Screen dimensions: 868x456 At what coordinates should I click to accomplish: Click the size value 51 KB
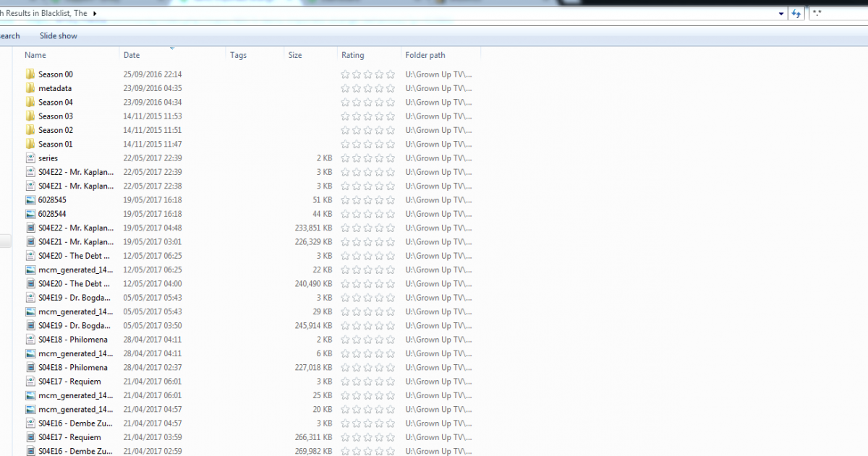pyautogui.click(x=322, y=200)
